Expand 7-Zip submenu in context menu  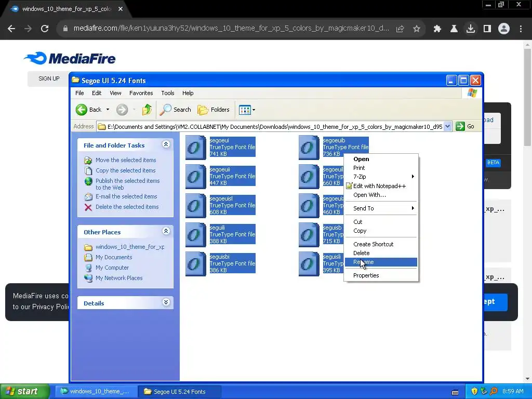tap(381, 177)
